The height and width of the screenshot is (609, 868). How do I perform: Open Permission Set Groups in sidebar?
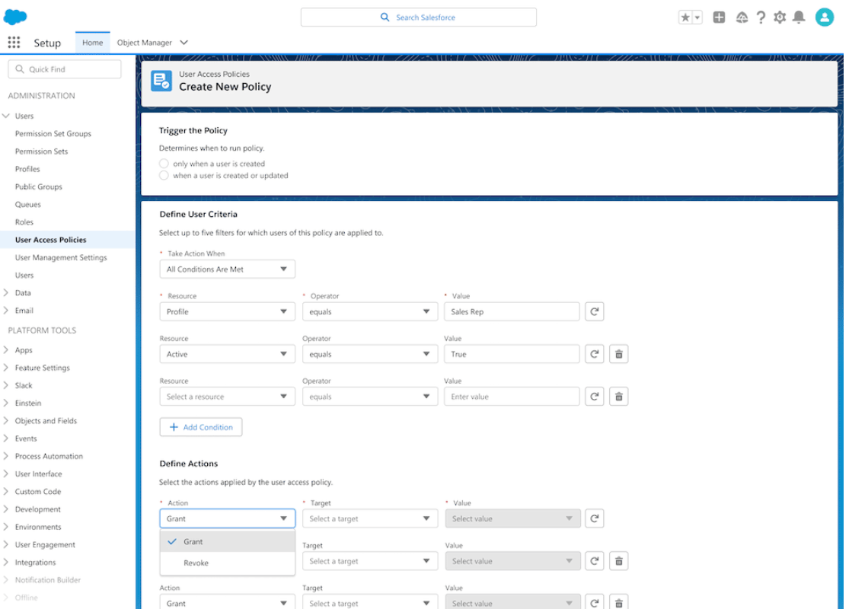coord(53,133)
